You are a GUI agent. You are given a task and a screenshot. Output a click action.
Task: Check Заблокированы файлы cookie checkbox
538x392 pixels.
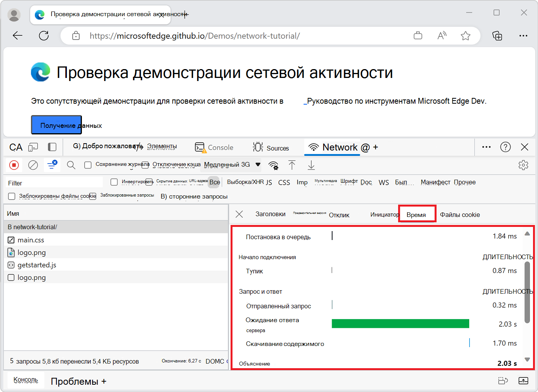[12, 196]
